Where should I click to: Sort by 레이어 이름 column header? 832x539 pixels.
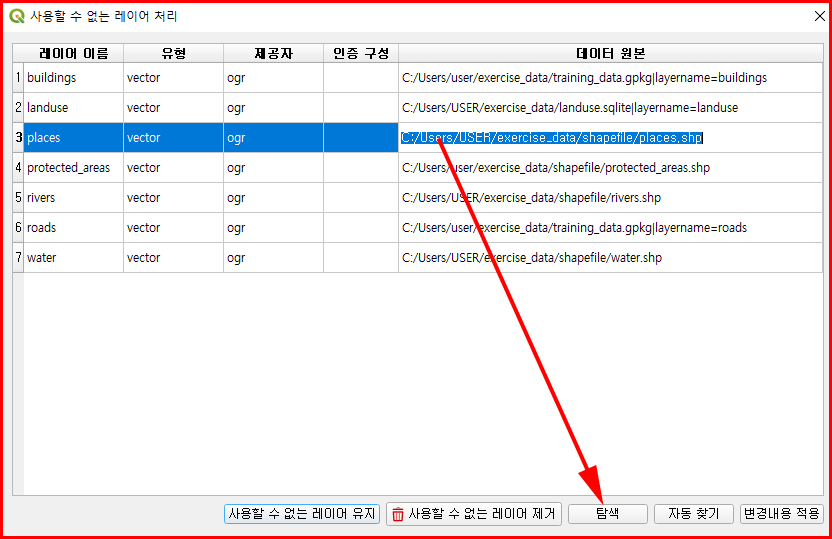click(x=74, y=54)
